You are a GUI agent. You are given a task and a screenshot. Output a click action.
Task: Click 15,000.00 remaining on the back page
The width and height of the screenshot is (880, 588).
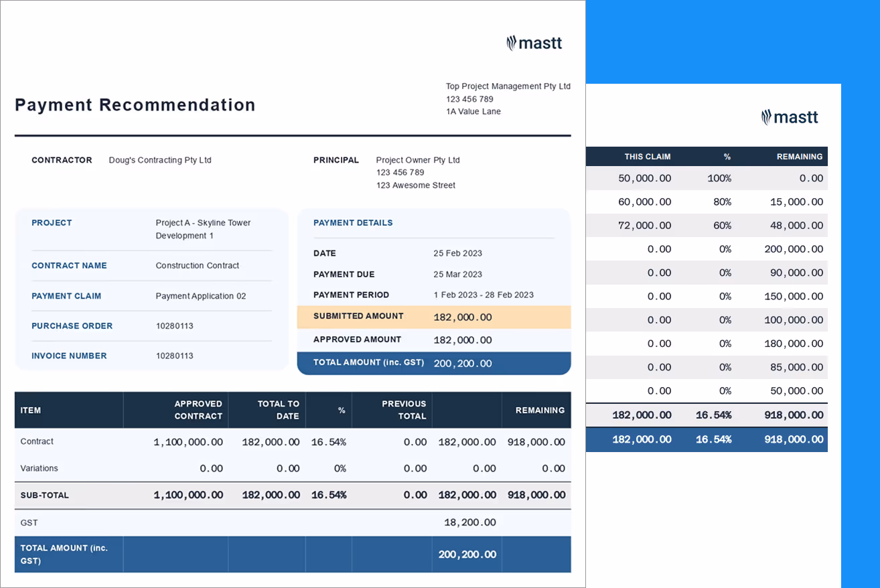click(x=797, y=202)
